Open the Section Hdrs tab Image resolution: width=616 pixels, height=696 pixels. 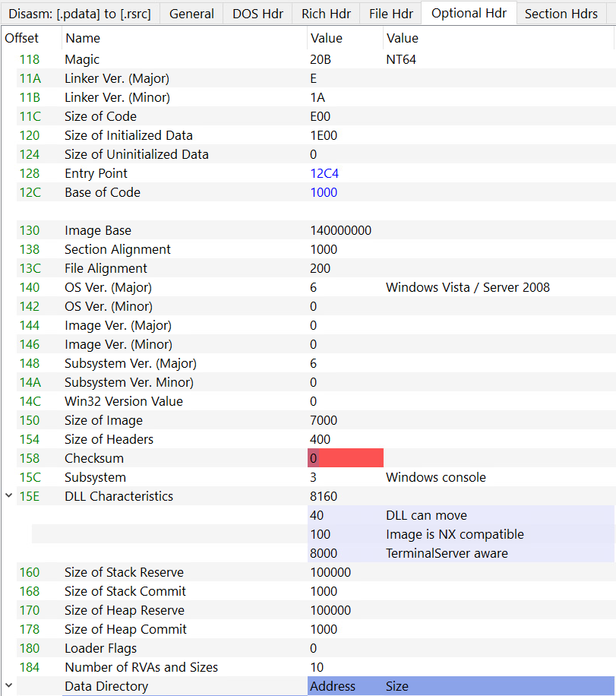point(561,14)
